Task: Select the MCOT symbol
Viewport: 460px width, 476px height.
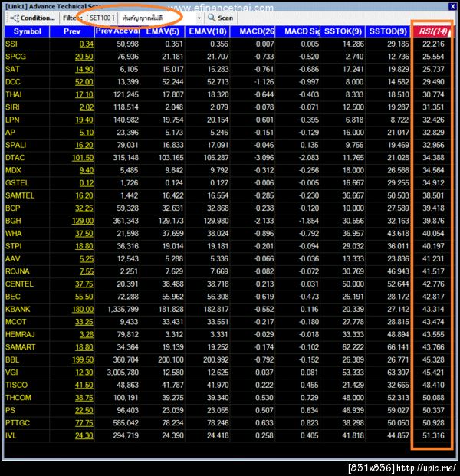Action: tap(16, 322)
